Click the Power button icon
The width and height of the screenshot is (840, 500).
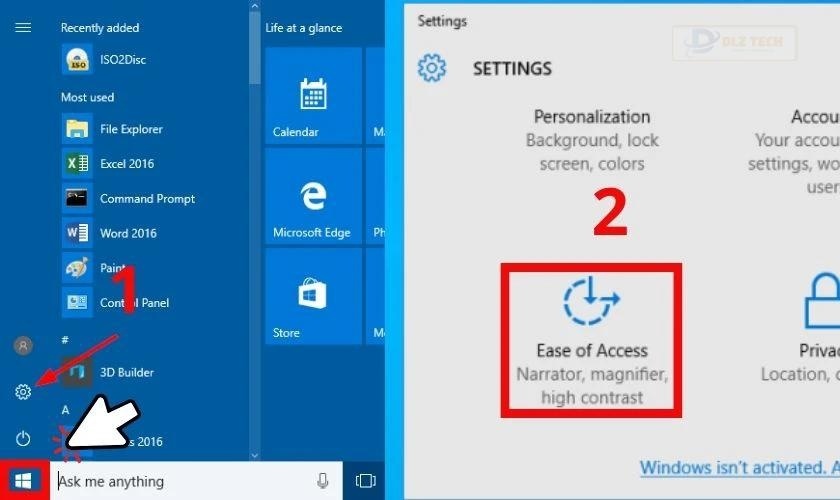point(23,439)
